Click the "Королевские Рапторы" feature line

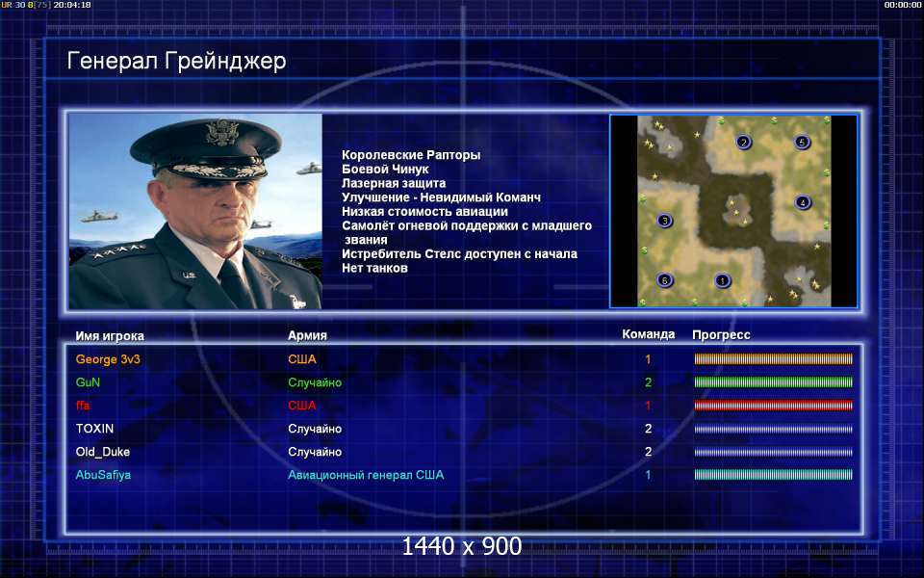pyautogui.click(x=411, y=155)
